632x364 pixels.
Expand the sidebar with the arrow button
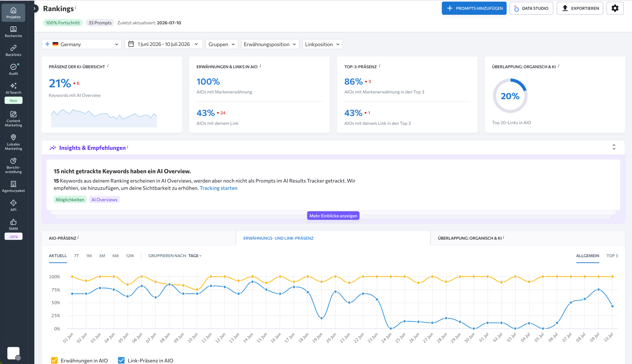pos(35,8)
